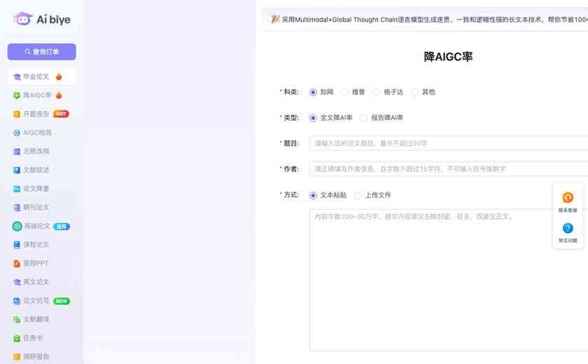The width and height of the screenshot is (588, 364).
Task: Open 论文降重 via its cyan icon
Action: point(17,188)
